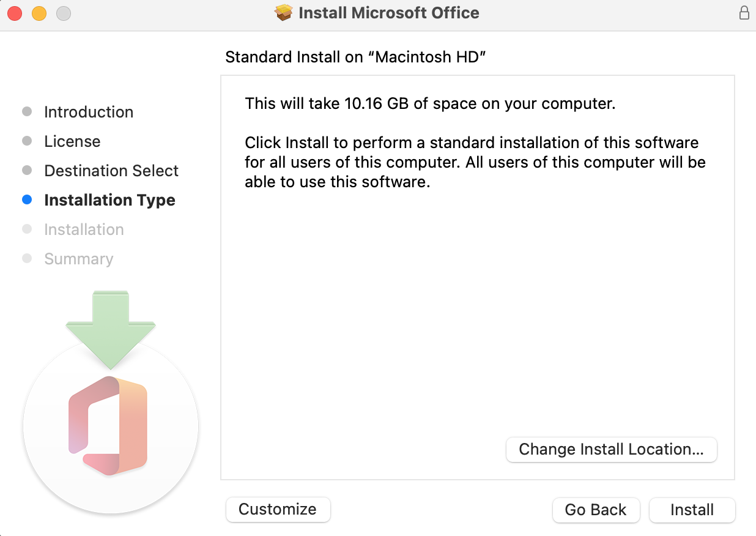Select the dimmed Installation step label

click(x=84, y=229)
